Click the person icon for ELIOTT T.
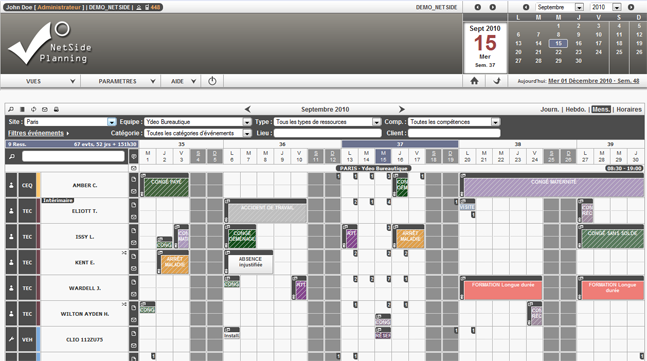647x361 pixels. point(11,211)
